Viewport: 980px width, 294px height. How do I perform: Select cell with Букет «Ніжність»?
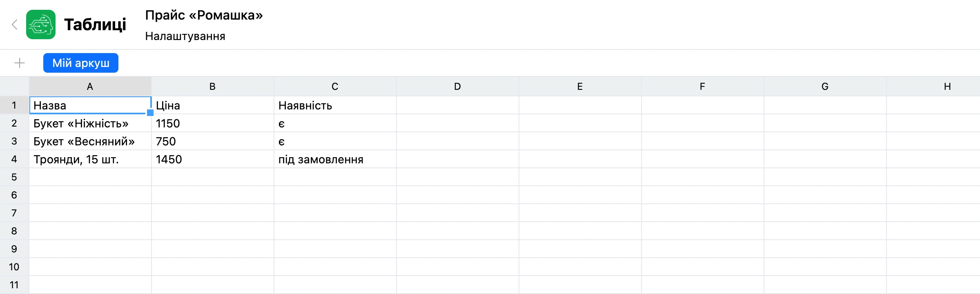point(90,123)
